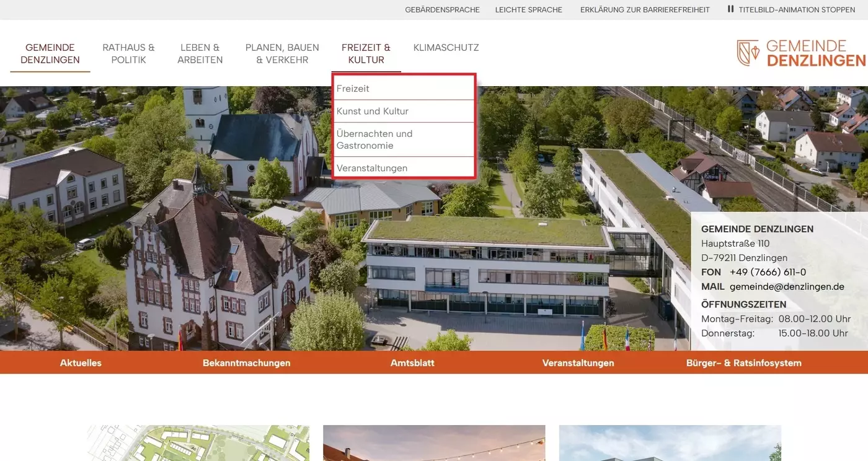The width and height of the screenshot is (868, 461).
Task: Open the Bekanntmachungen section
Action: (x=246, y=362)
